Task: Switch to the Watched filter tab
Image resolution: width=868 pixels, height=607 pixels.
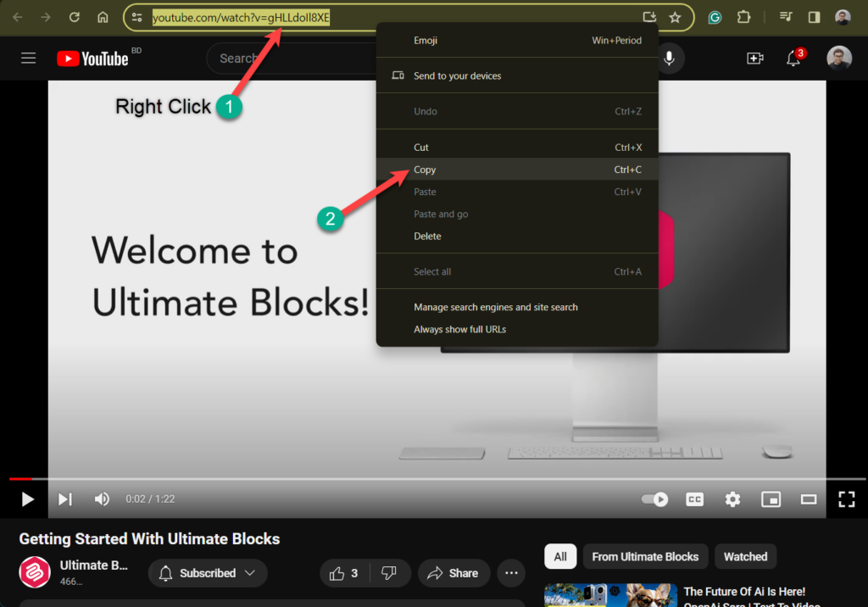Action: click(745, 556)
